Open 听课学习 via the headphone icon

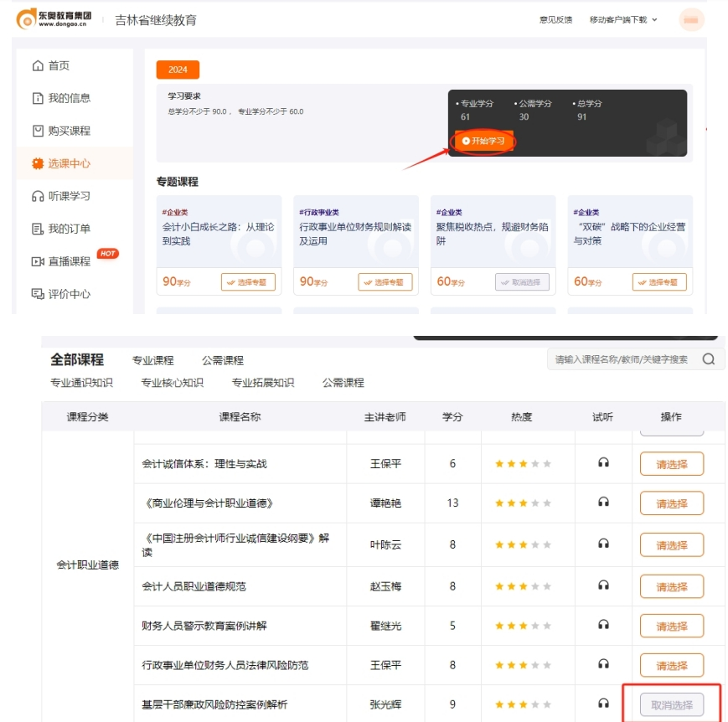[x=37, y=196]
